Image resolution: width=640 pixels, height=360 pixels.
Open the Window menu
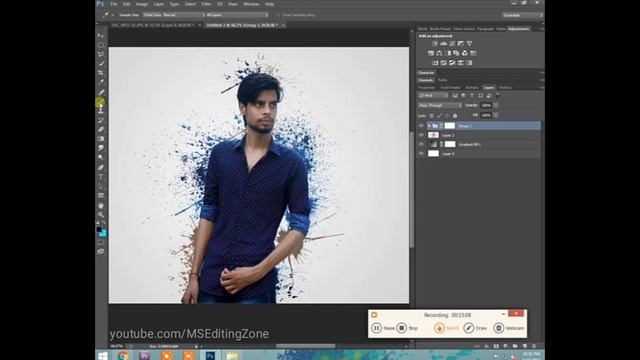[x=251, y=4]
